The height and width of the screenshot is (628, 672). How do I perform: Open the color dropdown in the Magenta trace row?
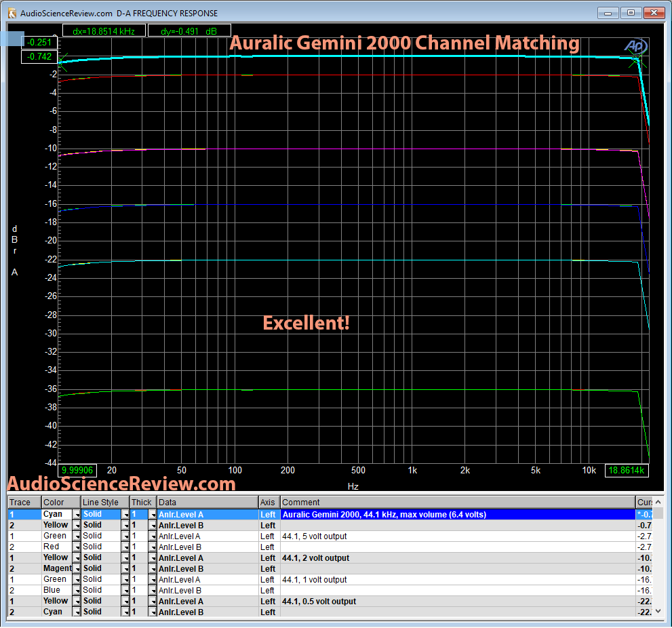tap(77, 569)
